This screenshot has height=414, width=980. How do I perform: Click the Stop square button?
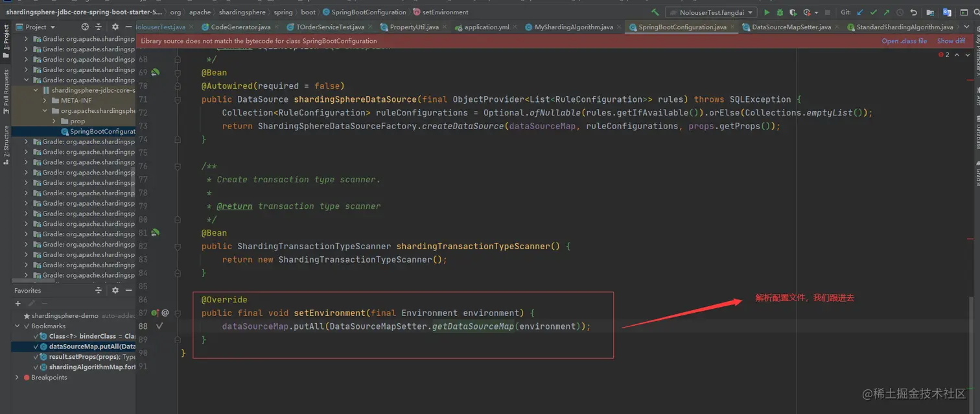828,12
